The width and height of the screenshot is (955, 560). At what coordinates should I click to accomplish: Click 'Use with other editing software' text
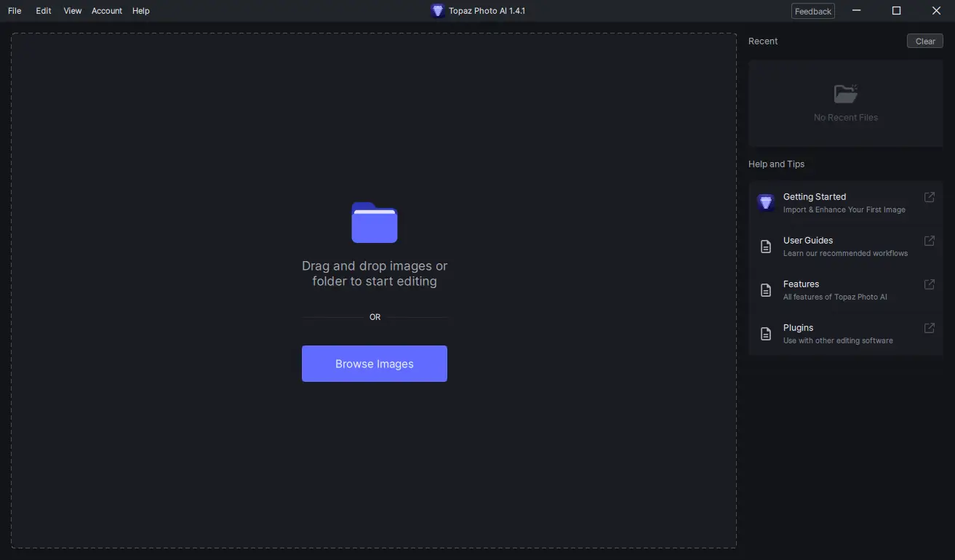tap(838, 340)
